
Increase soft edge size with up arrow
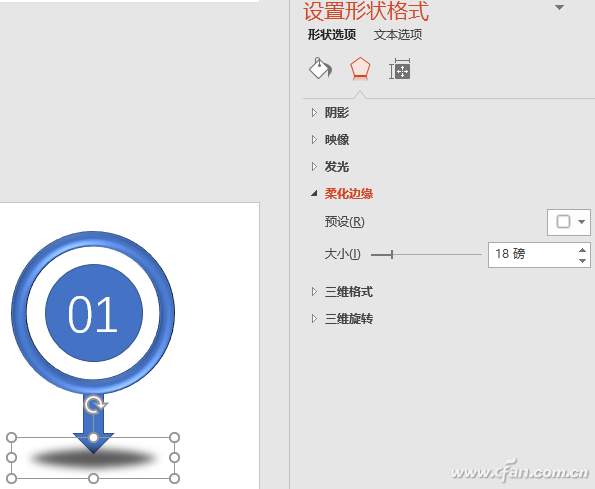(x=582, y=250)
